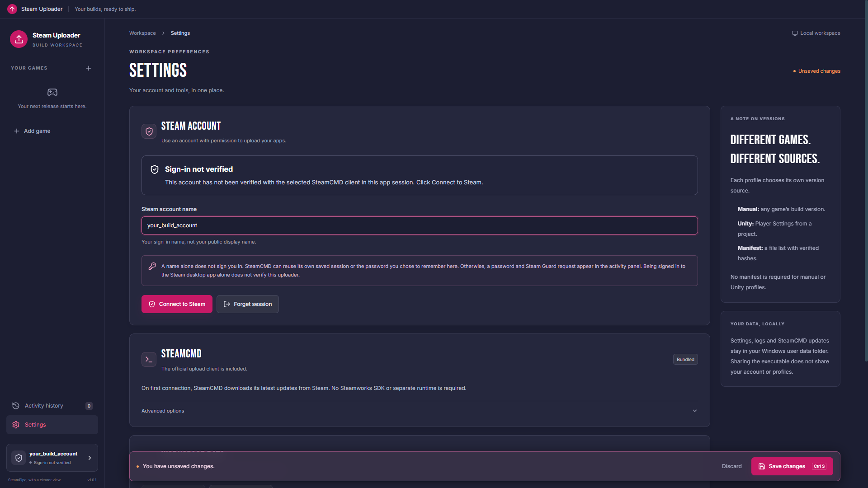Click the 'Manifest:' version source line
868x488 pixels.
(778, 253)
